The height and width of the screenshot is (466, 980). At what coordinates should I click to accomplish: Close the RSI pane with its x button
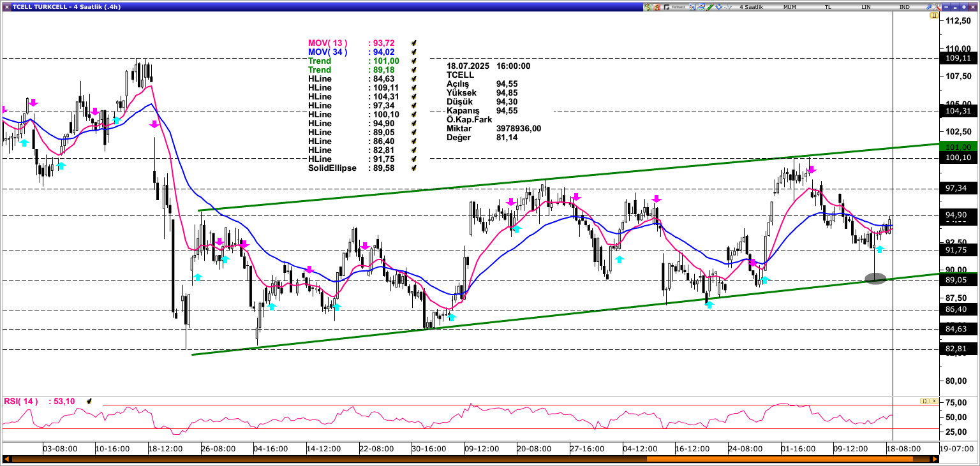coord(934,401)
